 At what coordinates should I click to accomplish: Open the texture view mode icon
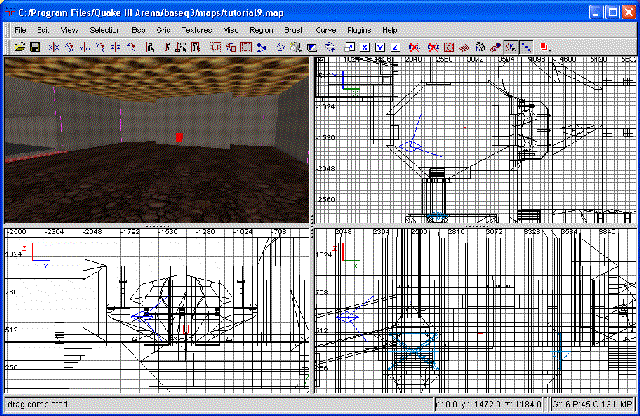296,47
